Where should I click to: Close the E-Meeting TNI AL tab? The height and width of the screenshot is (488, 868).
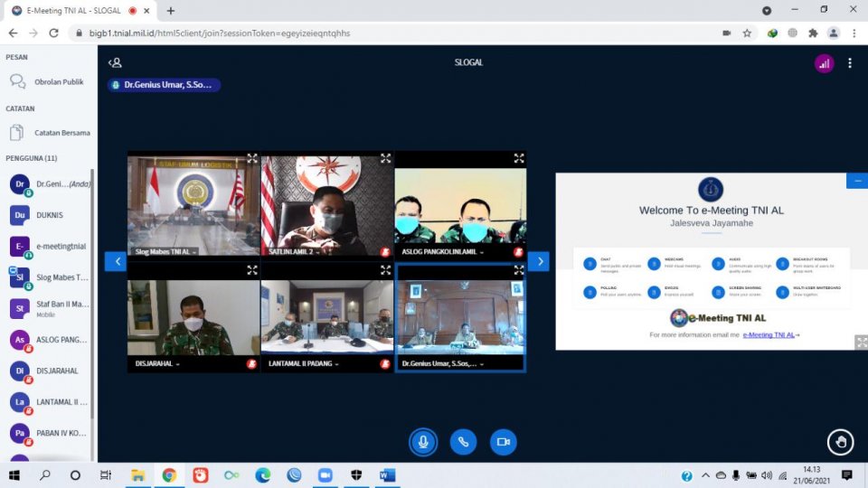tap(146, 11)
